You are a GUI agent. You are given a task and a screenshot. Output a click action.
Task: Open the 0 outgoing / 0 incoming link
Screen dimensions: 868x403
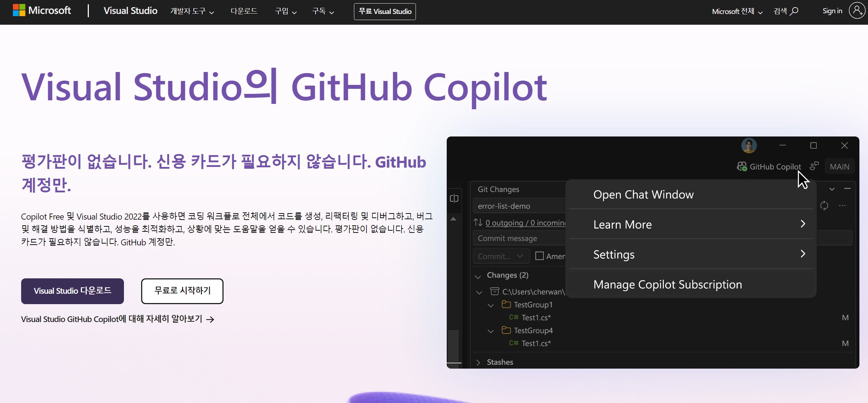click(525, 223)
